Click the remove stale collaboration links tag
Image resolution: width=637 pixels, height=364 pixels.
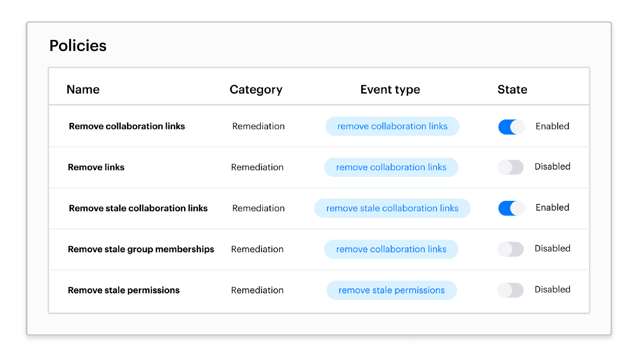coord(393,208)
